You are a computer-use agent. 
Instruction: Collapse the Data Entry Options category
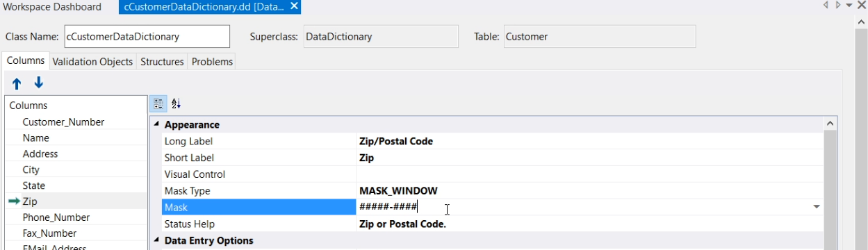(156, 241)
